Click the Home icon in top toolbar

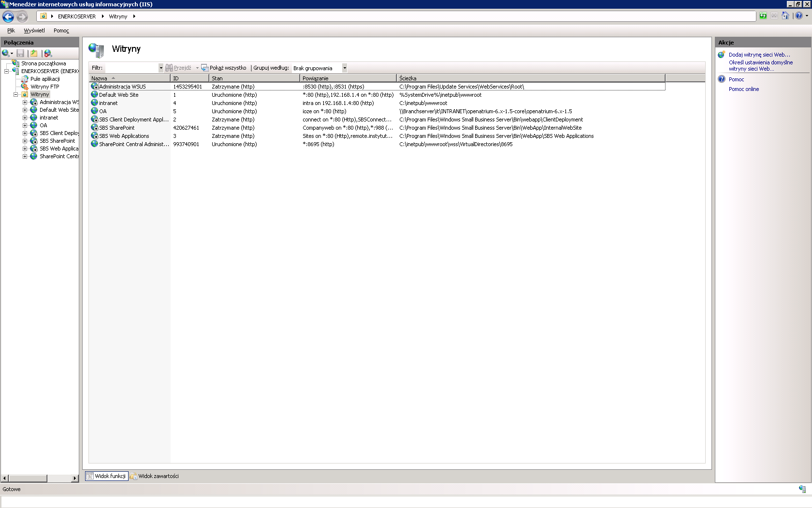pyautogui.click(x=785, y=16)
